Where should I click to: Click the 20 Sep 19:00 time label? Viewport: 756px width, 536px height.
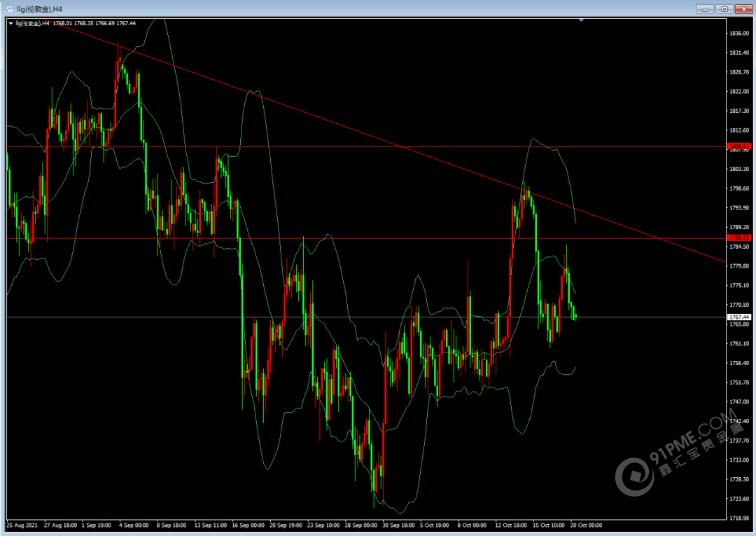click(x=286, y=525)
